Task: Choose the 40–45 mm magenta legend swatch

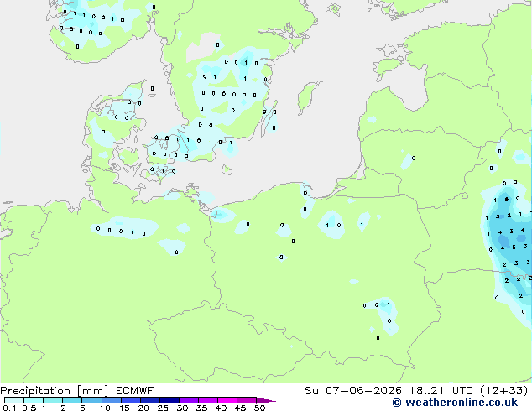Action: pos(227,400)
